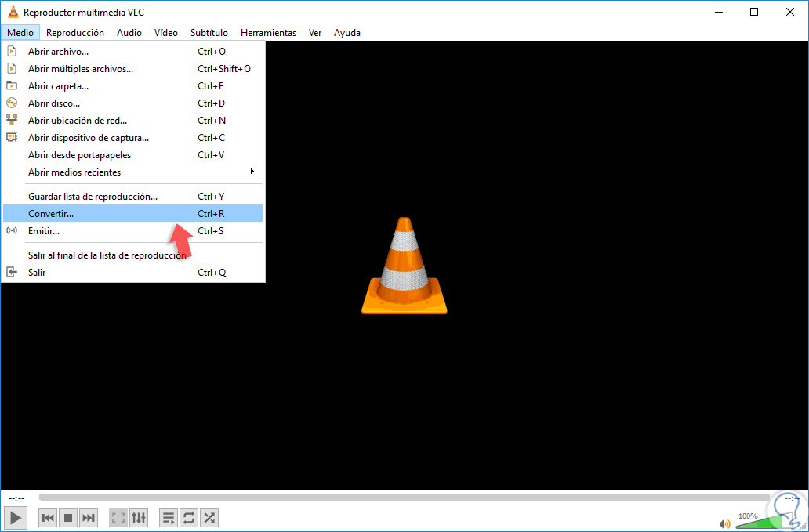Open the Ver menu
This screenshot has width=809, height=532.
tap(315, 32)
